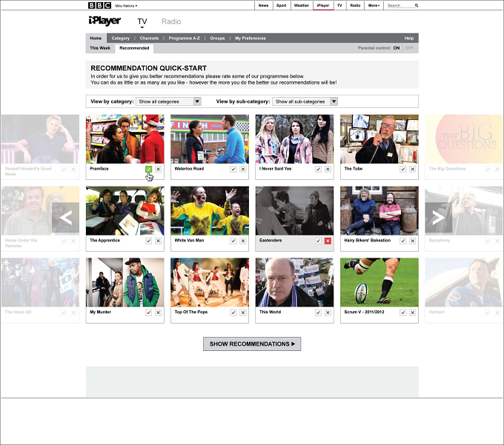Open the iPlayer logo home link
504x445 pixels.
(105, 21)
